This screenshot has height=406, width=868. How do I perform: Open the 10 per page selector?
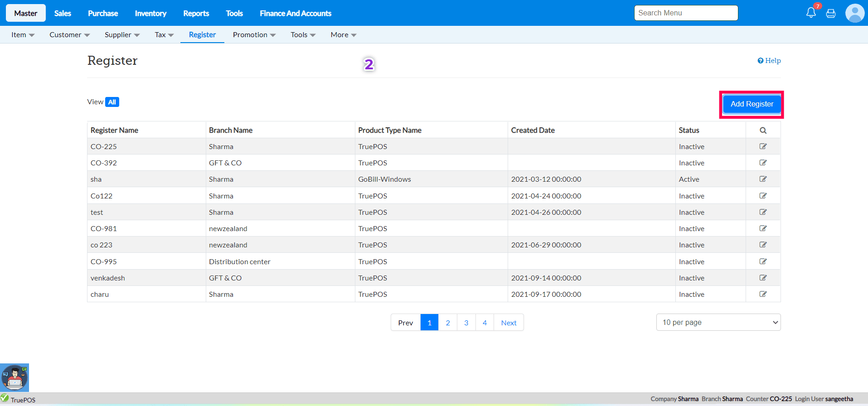718,322
